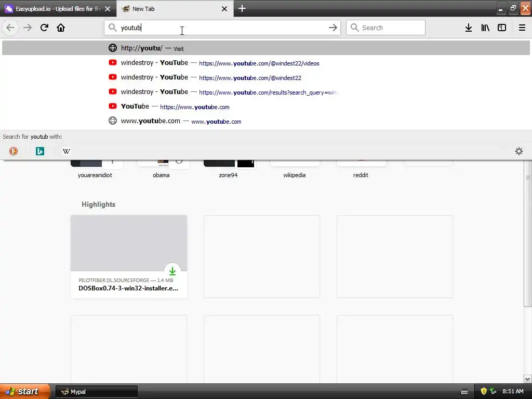Go forward using the forward arrow
The height and width of the screenshot is (399, 532).
click(28, 28)
